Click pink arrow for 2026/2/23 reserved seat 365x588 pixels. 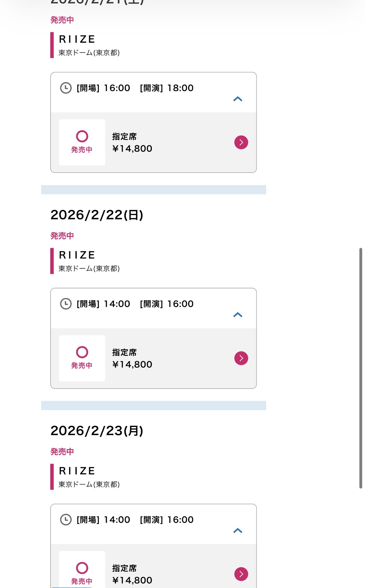tap(241, 574)
